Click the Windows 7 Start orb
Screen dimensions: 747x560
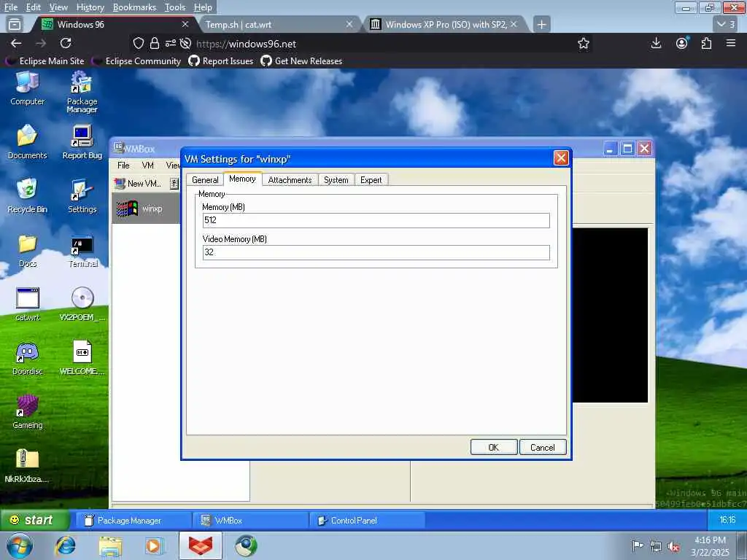(20, 545)
